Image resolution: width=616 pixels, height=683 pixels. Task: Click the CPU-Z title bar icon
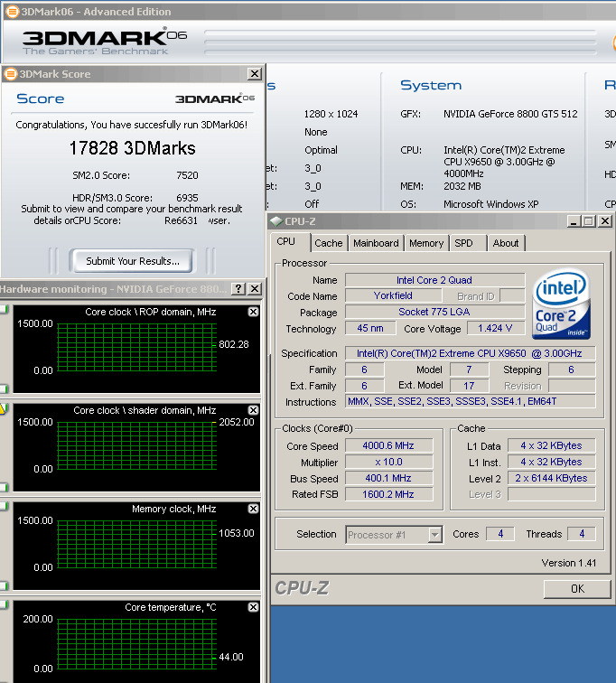[x=276, y=221]
